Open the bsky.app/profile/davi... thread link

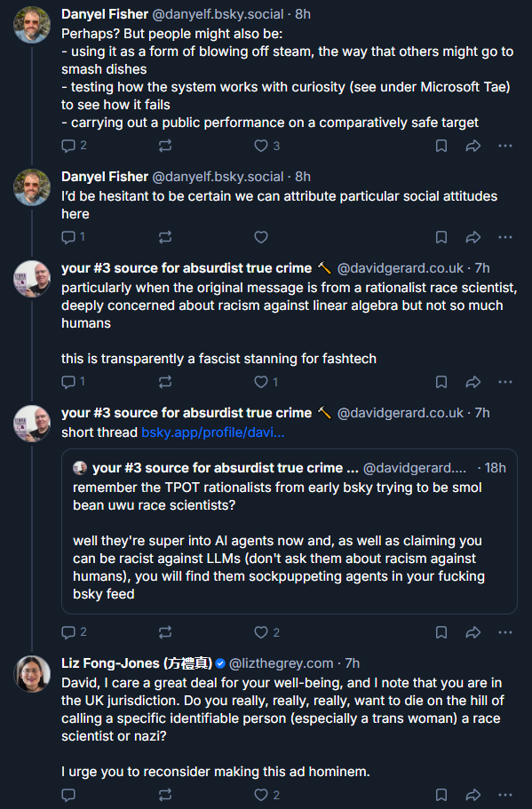[x=212, y=432]
